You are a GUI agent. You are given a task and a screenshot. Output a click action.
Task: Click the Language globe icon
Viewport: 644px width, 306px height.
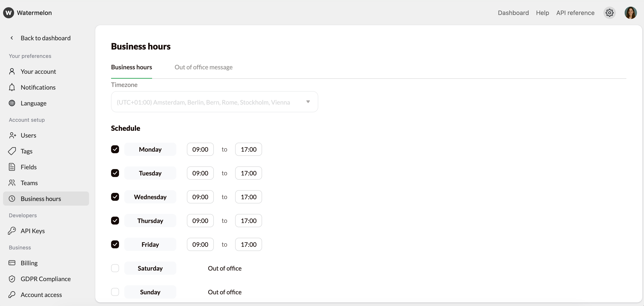coord(12,103)
